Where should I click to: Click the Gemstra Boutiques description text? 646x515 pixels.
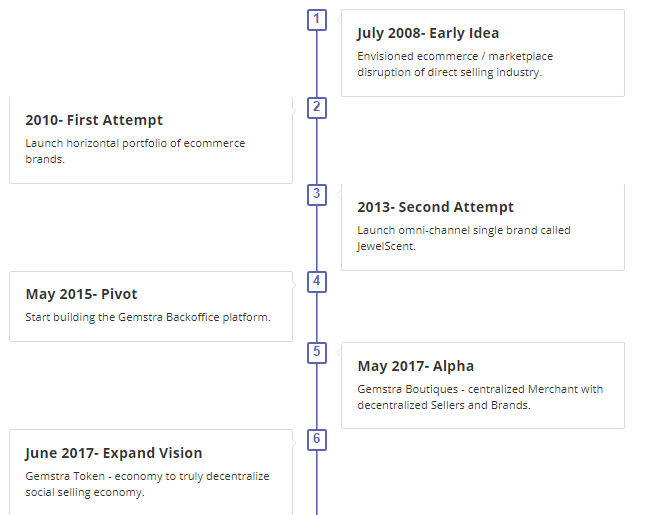tap(480, 397)
